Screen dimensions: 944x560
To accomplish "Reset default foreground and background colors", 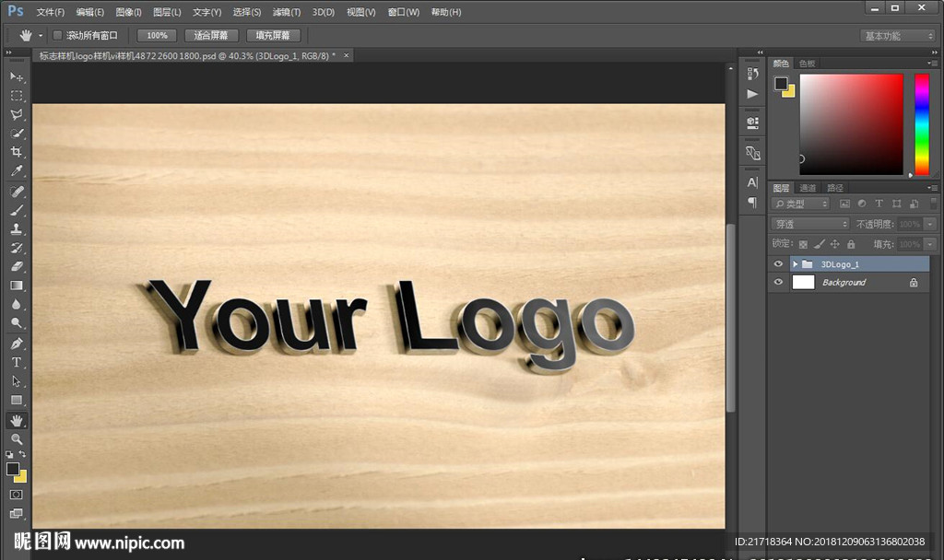I will (x=9, y=454).
